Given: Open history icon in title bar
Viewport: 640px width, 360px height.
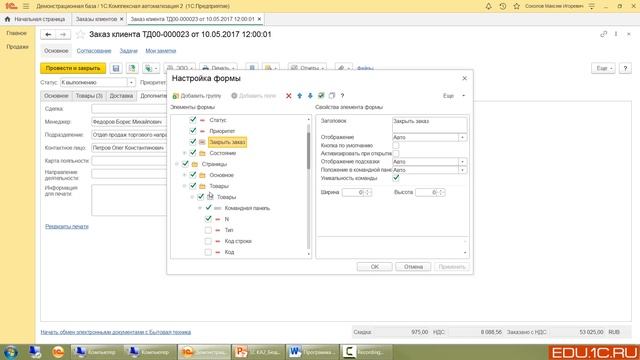Looking at the screenshot, I should [x=502, y=6].
